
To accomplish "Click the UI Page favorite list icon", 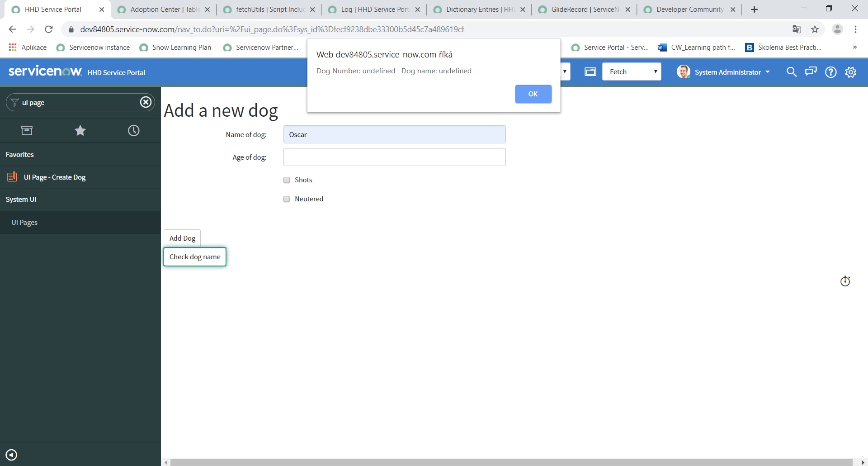I will [12, 177].
